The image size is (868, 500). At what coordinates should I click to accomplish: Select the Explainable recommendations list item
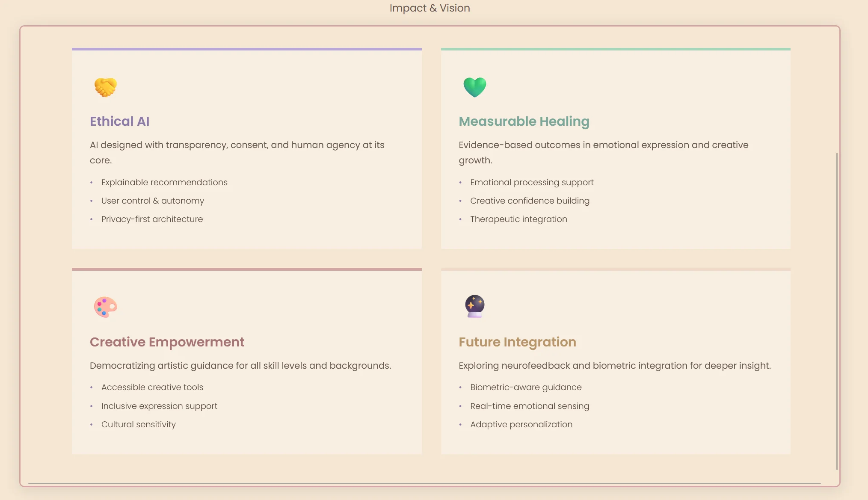164,183
